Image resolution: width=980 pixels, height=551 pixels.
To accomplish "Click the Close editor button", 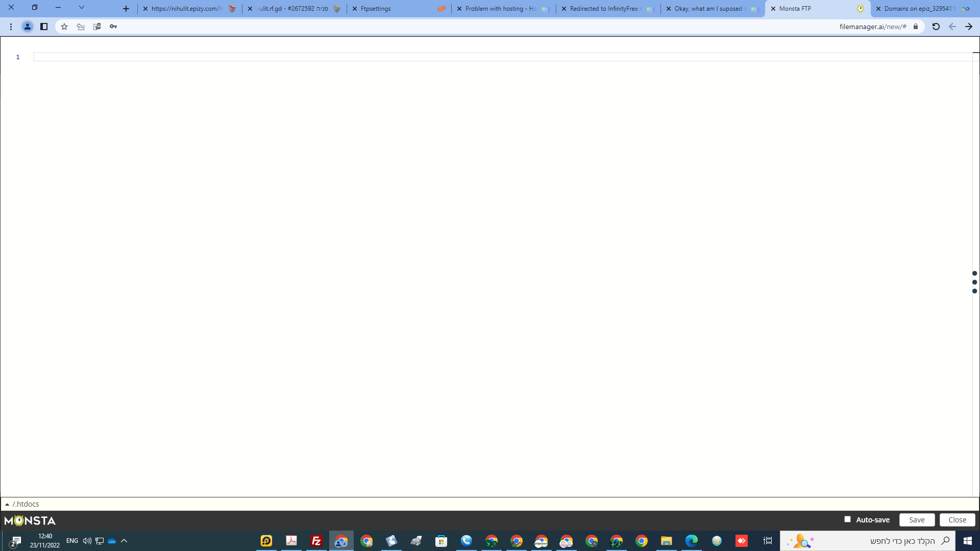I will point(957,520).
